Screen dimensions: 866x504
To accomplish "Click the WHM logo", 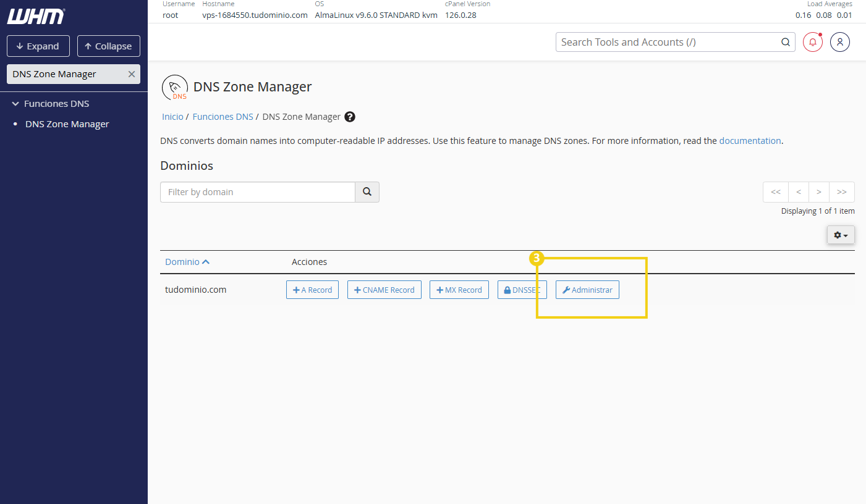I will (x=36, y=17).
